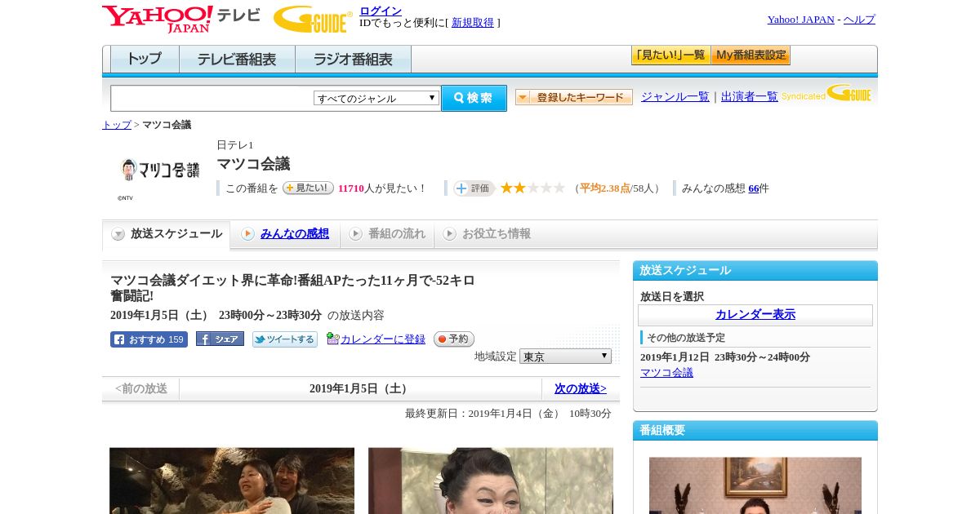Click the fifth rating star
This screenshot has height=514, width=980.
[x=559, y=188]
